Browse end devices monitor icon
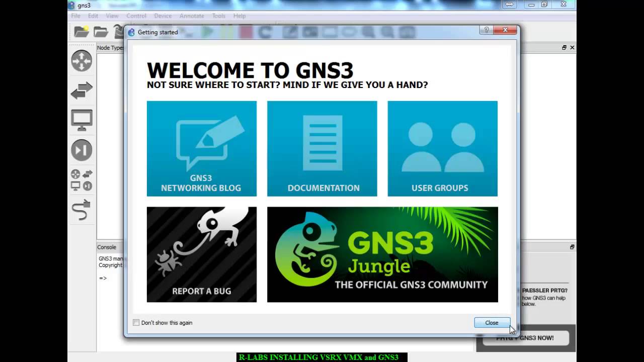The height and width of the screenshot is (362, 644). 82,121
